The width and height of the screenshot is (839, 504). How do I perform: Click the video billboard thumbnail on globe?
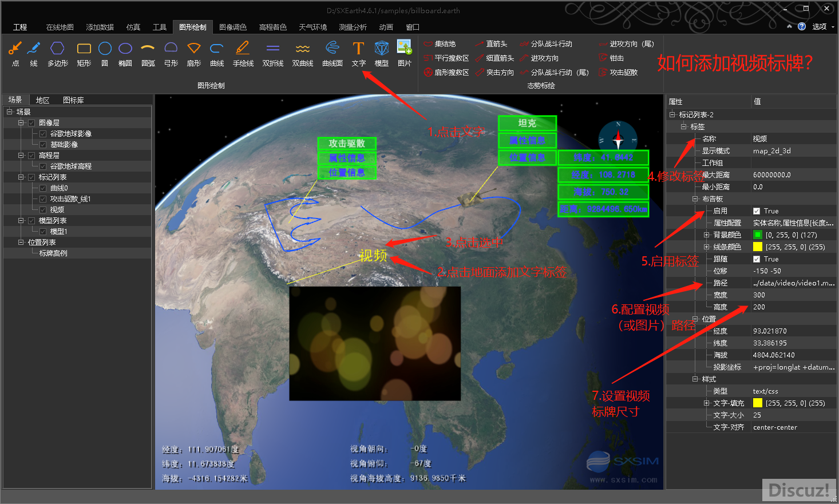point(375,343)
